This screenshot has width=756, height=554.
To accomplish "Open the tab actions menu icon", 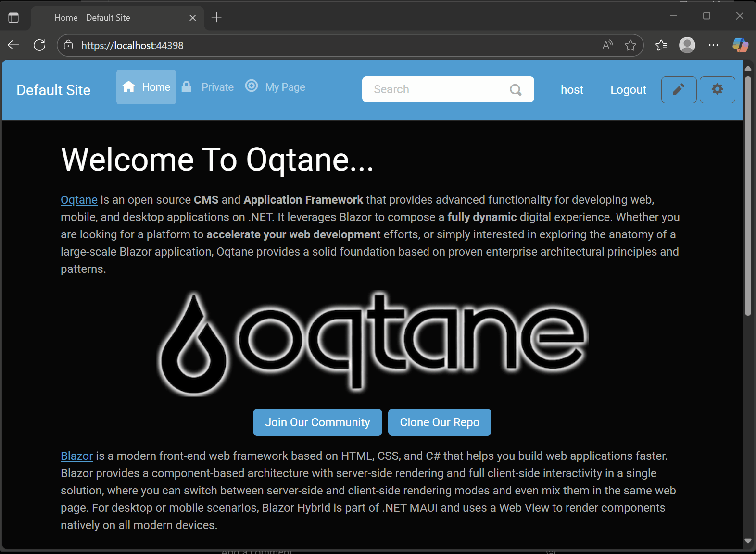I will click(x=13, y=18).
